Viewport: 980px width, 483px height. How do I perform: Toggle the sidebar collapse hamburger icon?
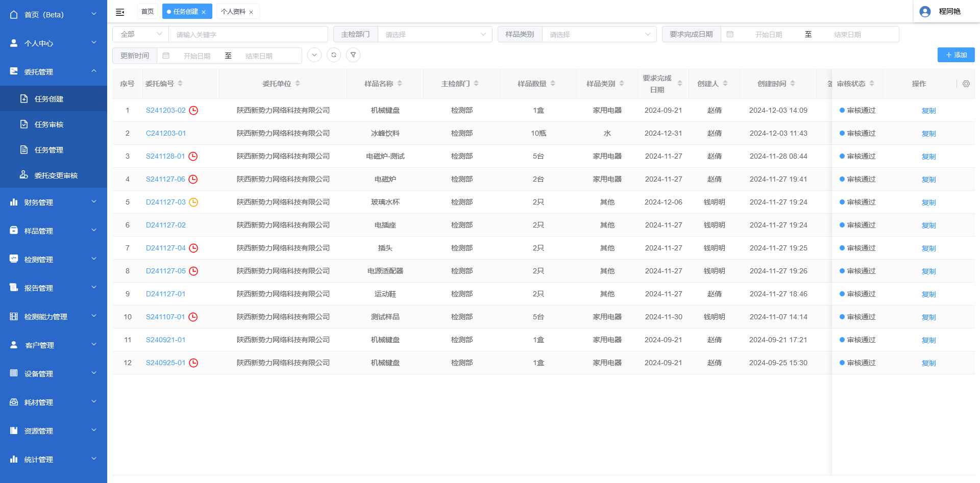pyautogui.click(x=120, y=12)
